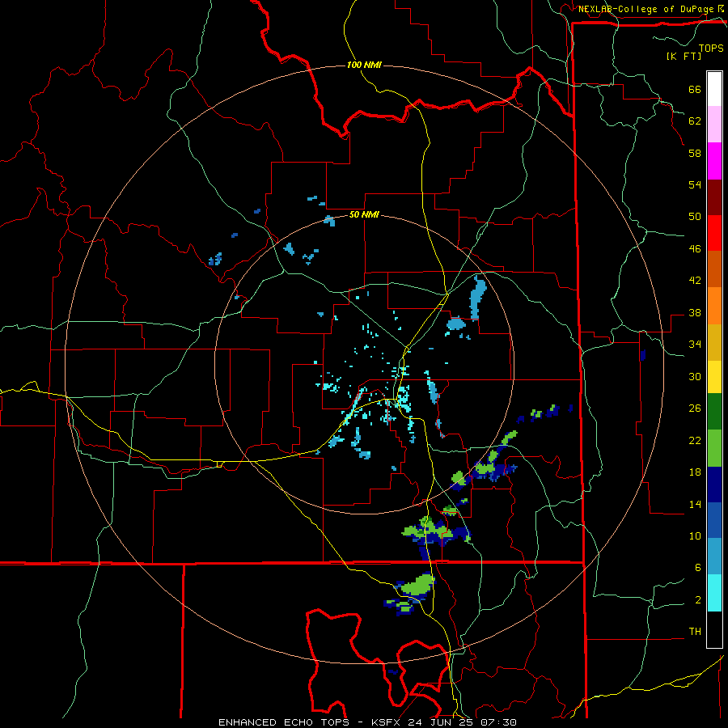The image size is (728, 728).
Task: Click the "[K FT]" units label
Action: (x=684, y=56)
